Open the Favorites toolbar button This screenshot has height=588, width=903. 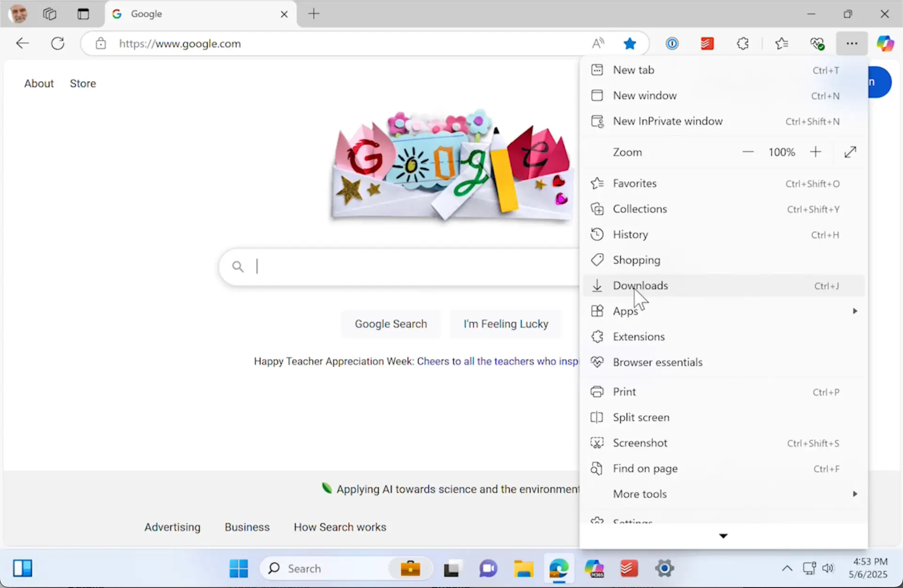tap(782, 44)
